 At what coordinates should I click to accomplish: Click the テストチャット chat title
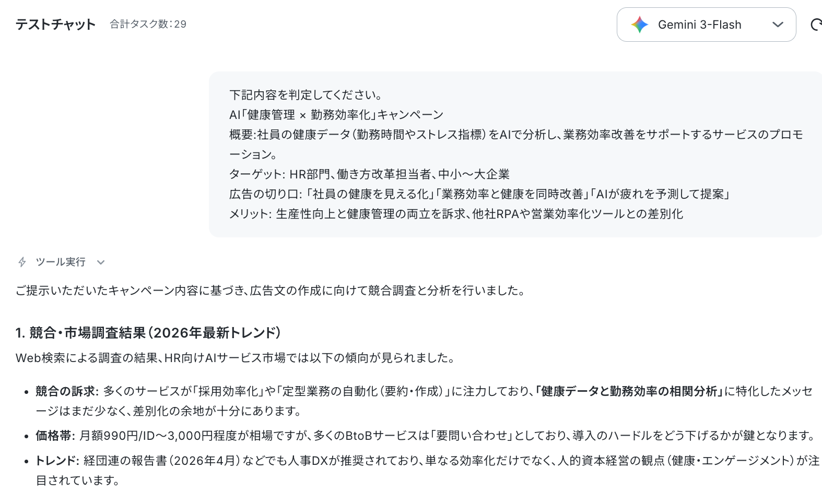(x=55, y=24)
